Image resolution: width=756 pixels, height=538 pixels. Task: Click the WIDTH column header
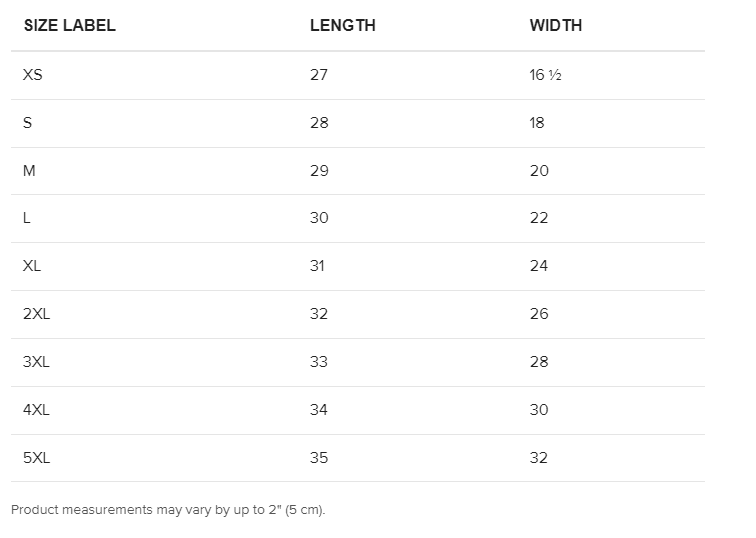555,25
